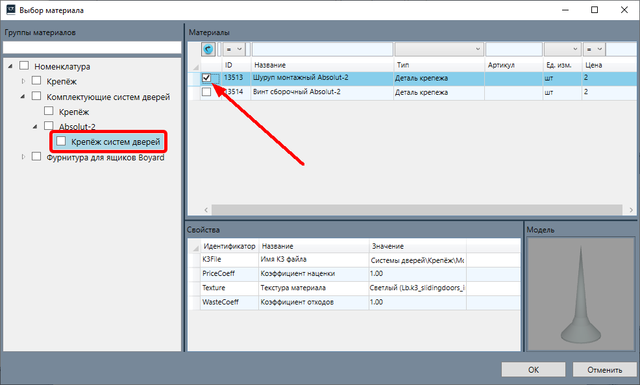Select the Крепёж систем дверей tree item

click(x=116, y=142)
